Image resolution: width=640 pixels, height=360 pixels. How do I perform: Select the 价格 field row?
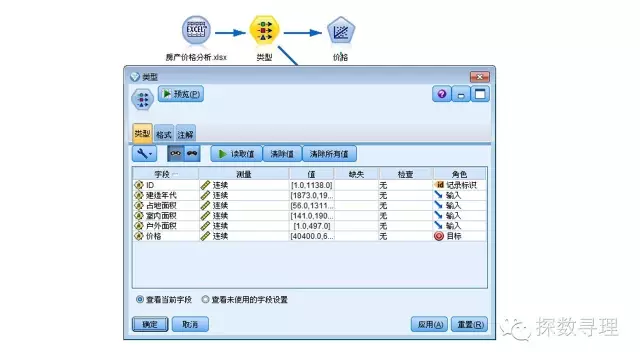(309, 236)
